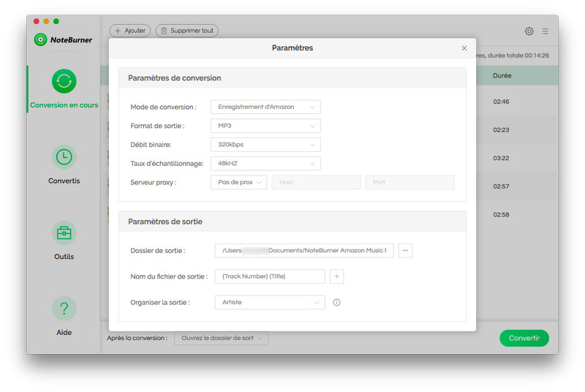Show info about Organiser la sortie
The height and width of the screenshot is (392, 585).
coord(336,303)
